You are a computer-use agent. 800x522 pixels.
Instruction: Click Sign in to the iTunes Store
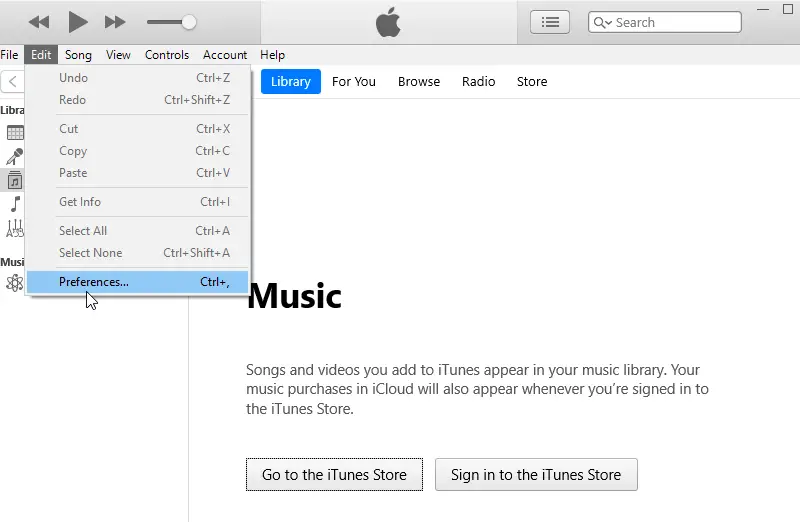point(536,475)
